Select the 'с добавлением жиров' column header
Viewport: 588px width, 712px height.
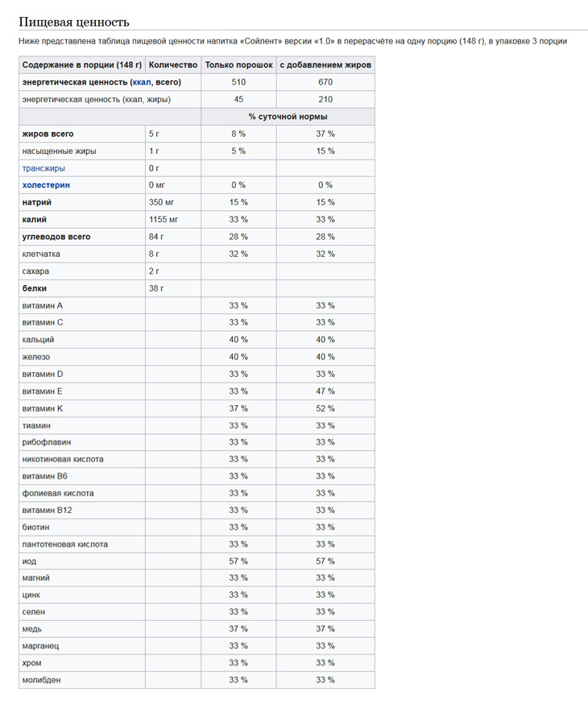[325, 65]
